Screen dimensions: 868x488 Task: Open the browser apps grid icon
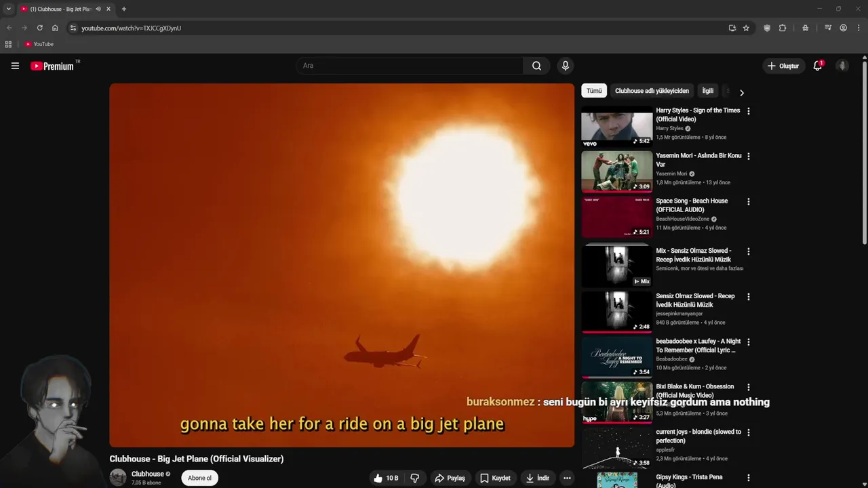pos(8,44)
